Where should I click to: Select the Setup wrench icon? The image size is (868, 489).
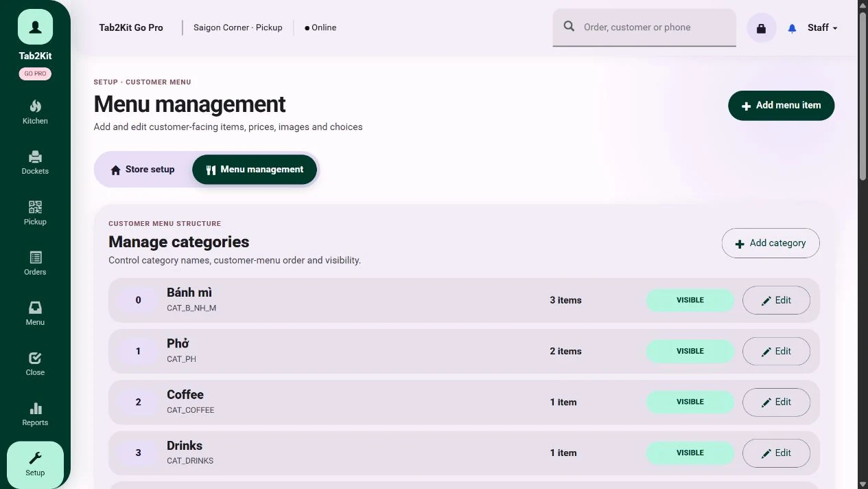[35, 458]
